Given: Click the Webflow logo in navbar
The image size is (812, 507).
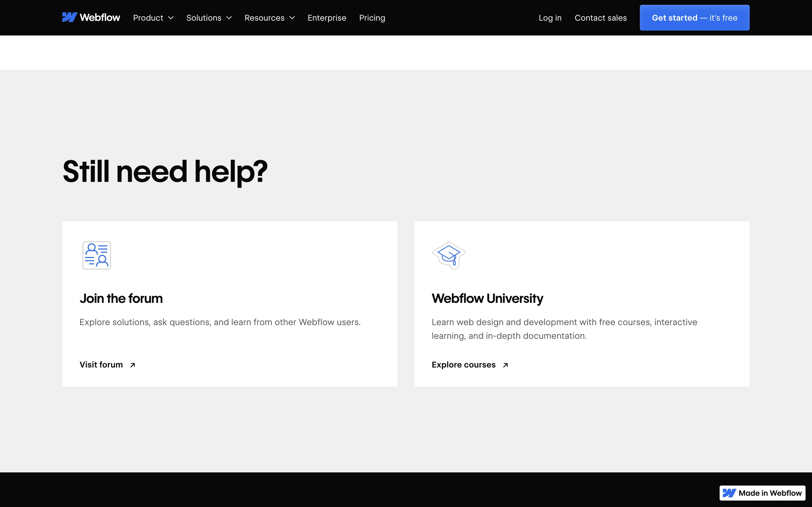Looking at the screenshot, I should (70, 17).
